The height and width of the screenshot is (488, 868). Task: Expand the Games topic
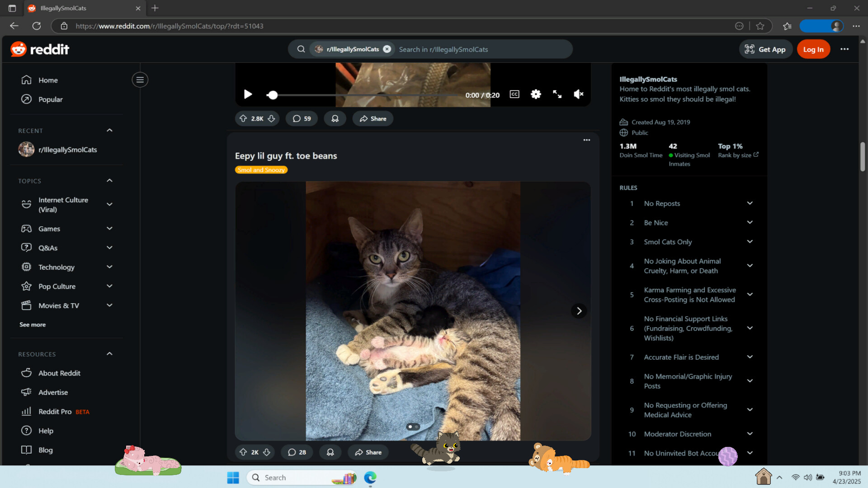(109, 229)
